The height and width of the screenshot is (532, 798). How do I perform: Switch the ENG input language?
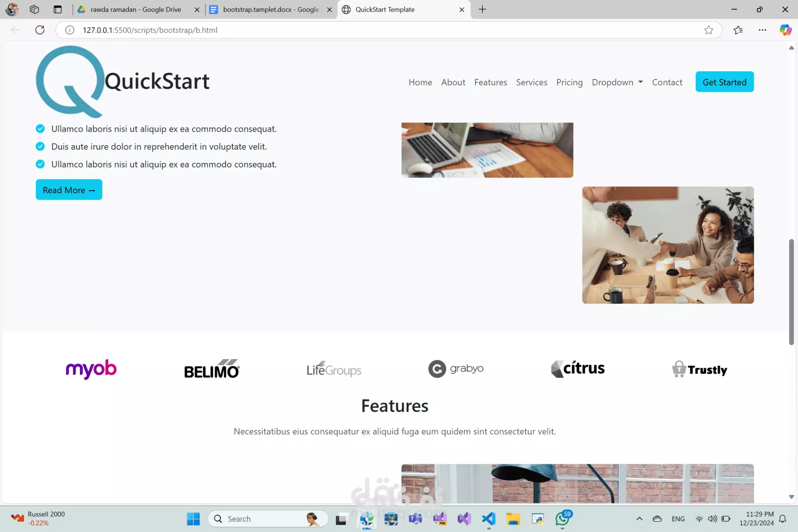(678, 519)
